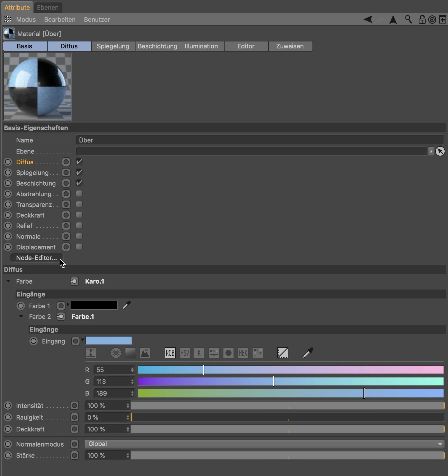Click the layer picker cursor icon
448x476 pixels.
click(x=440, y=151)
